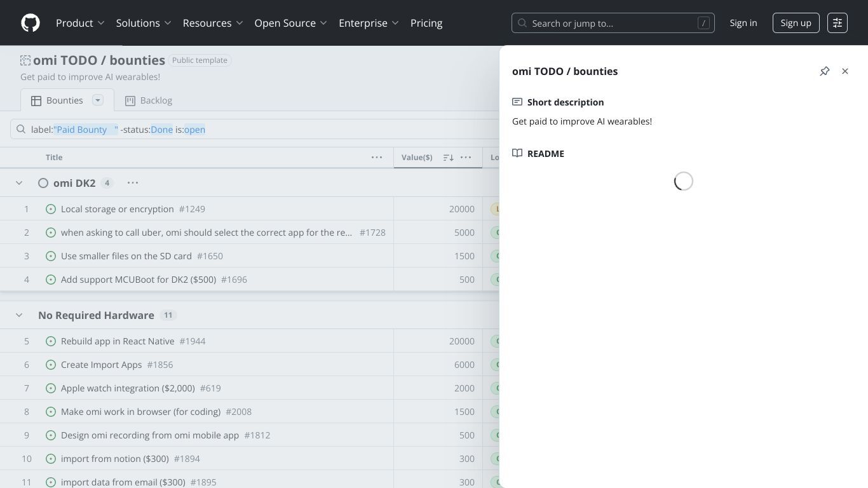This screenshot has height=488, width=868.
Task: Open issue import data from email ($300)
Action: pyautogui.click(x=123, y=482)
